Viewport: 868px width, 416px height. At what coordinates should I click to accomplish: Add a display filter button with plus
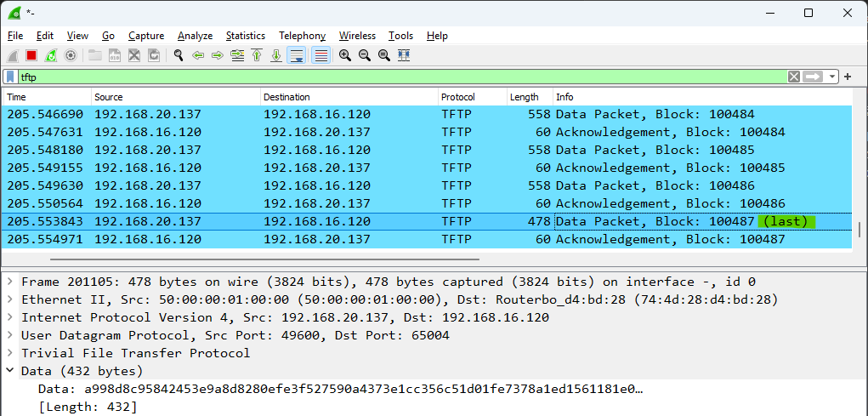pyautogui.click(x=848, y=77)
